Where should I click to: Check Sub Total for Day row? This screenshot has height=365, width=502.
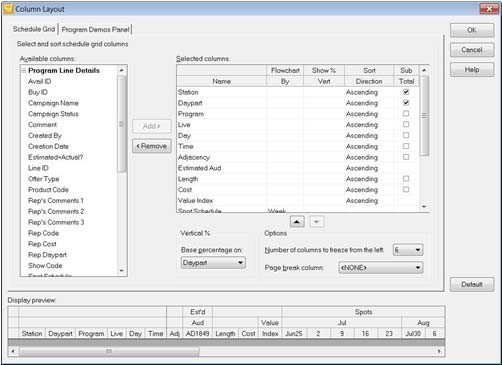click(406, 135)
